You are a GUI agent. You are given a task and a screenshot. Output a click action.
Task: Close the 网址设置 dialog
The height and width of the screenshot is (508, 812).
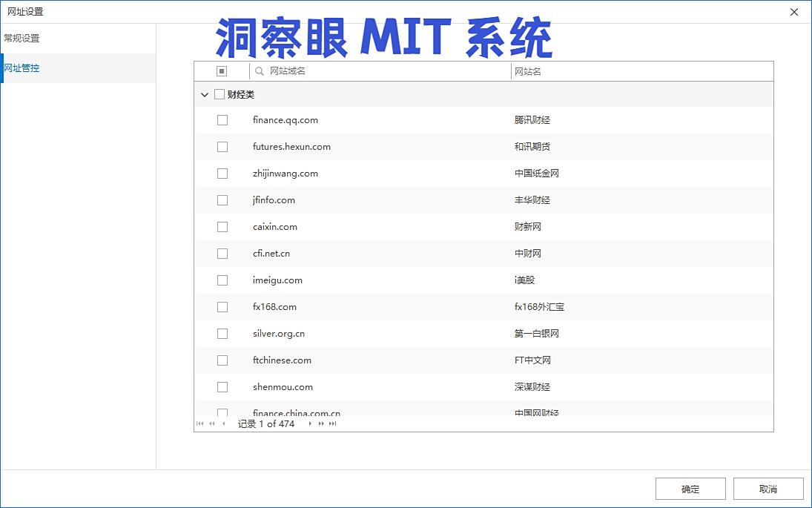point(794,12)
